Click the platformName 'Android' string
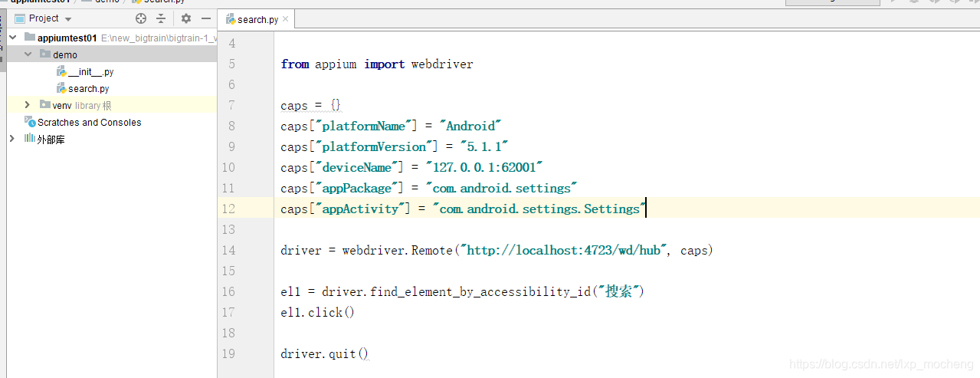The height and width of the screenshot is (378, 980). [470, 126]
